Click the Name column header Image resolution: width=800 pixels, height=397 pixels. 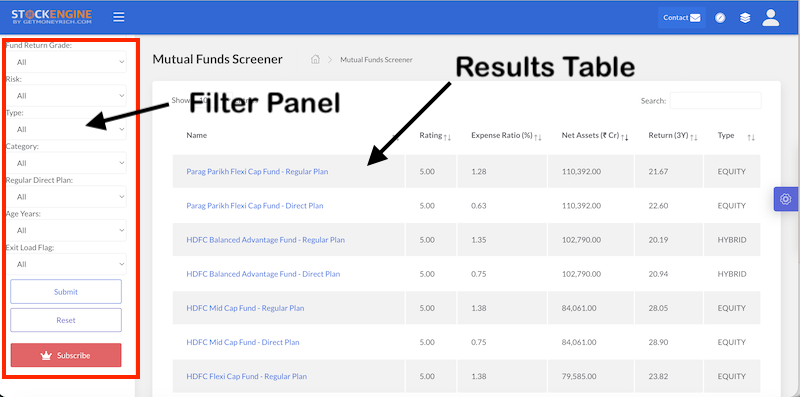coord(196,135)
